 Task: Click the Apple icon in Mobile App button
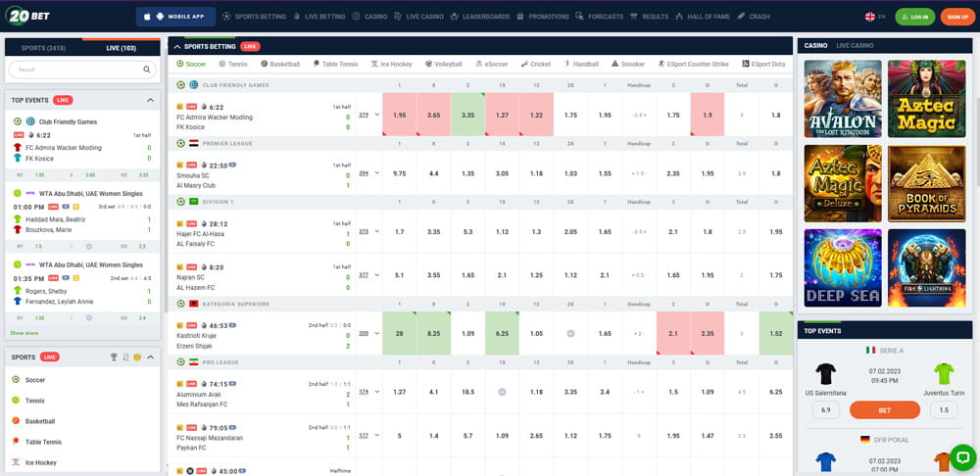point(147,17)
